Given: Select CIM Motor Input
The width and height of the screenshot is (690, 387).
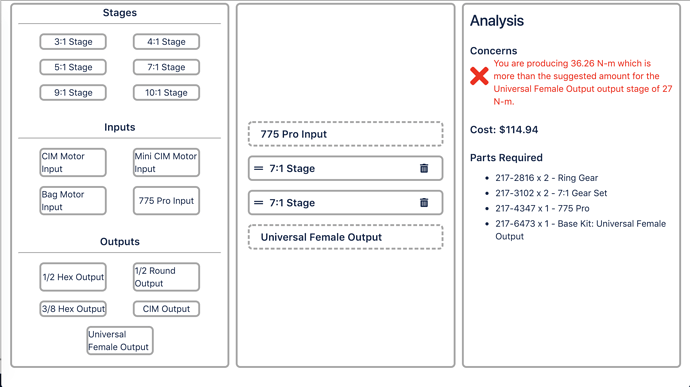Looking at the screenshot, I should tap(73, 162).
